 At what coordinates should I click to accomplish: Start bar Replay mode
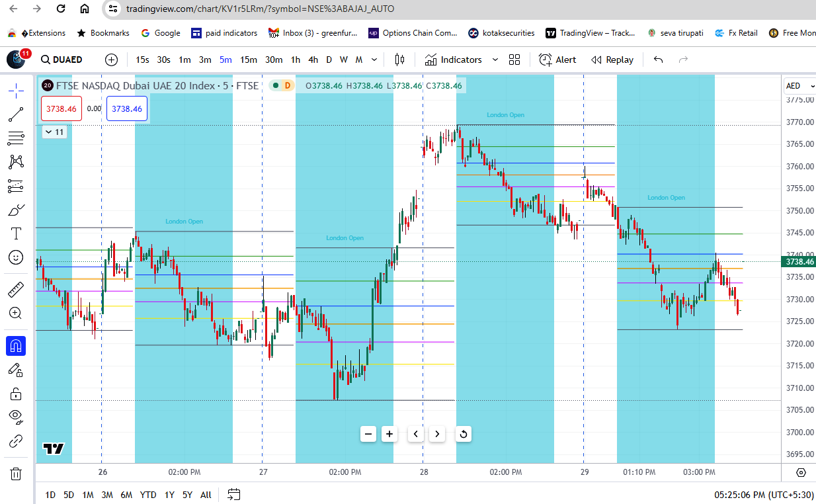(612, 60)
